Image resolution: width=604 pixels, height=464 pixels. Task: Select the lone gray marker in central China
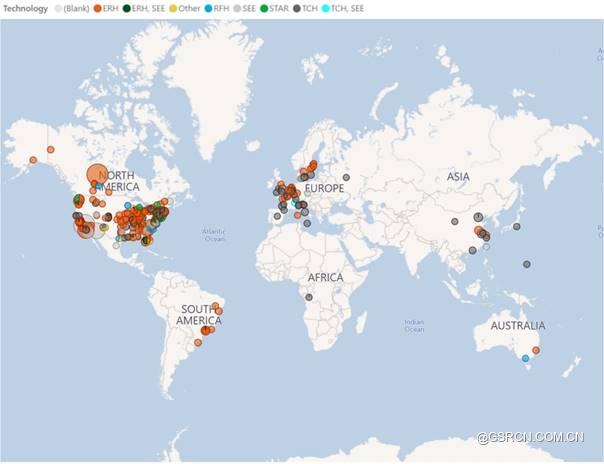point(454,222)
